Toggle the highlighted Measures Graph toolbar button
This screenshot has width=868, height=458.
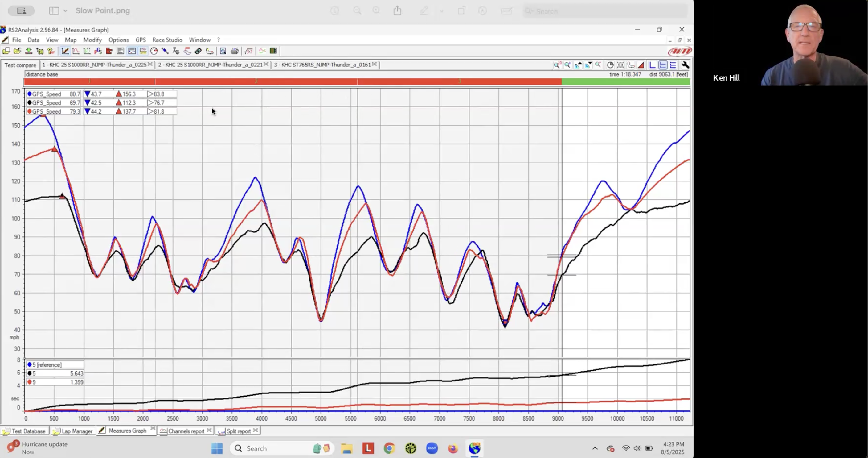(65, 51)
